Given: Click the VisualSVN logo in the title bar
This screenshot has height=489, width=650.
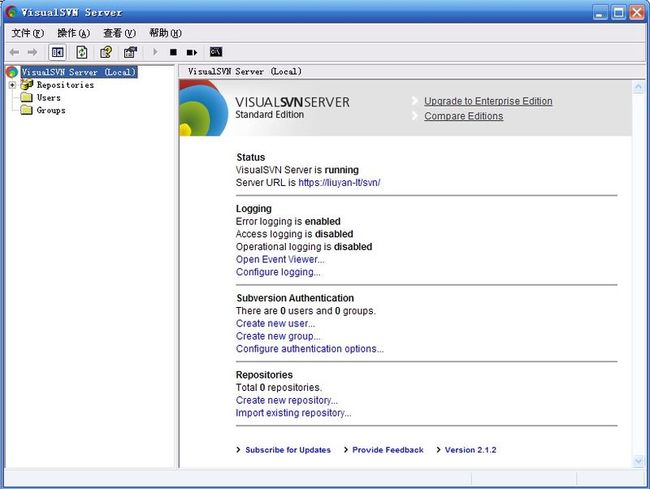Looking at the screenshot, I should [11, 12].
